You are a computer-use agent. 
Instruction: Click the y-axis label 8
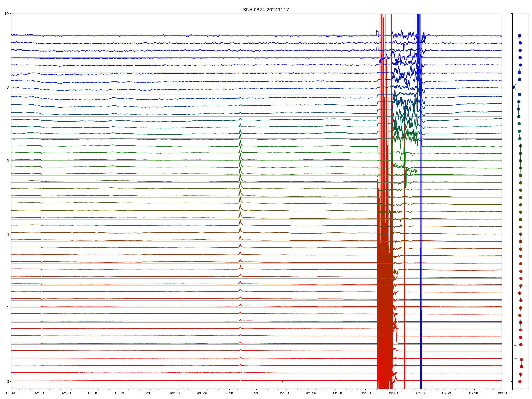pos(8,87)
